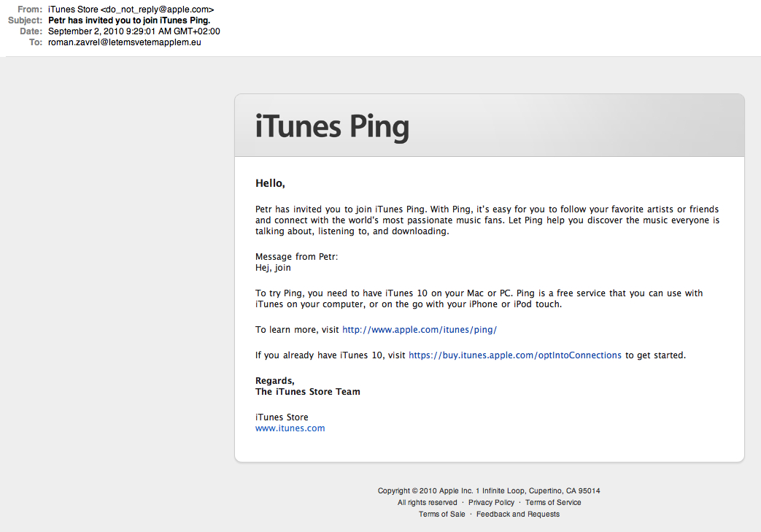Click the bold email subject line

pos(129,20)
